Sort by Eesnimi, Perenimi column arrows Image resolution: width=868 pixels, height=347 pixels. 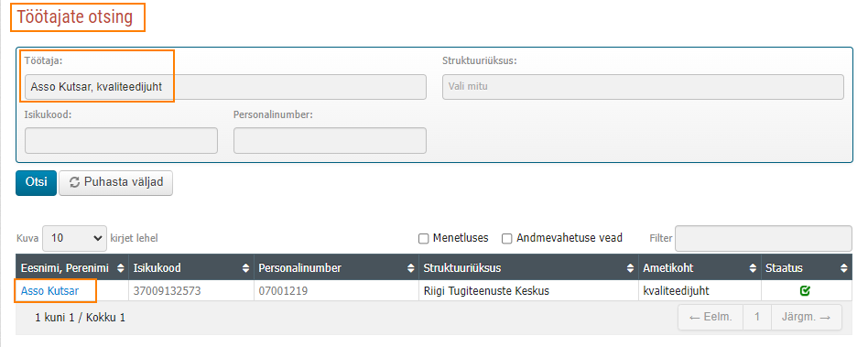[x=121, y=268]
